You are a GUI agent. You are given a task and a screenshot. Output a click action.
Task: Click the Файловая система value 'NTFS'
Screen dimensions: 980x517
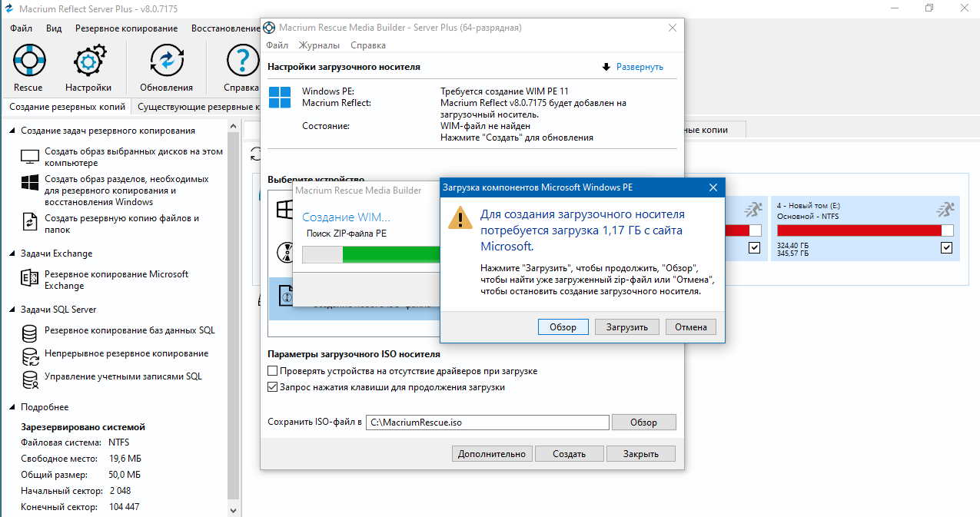click(120, 442)
